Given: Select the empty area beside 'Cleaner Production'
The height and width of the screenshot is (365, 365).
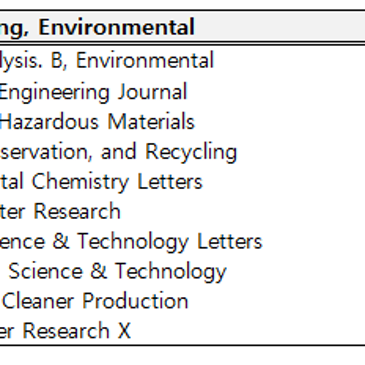Looking at the screenshot, I should pyautogui.click(x=277, y=301).
